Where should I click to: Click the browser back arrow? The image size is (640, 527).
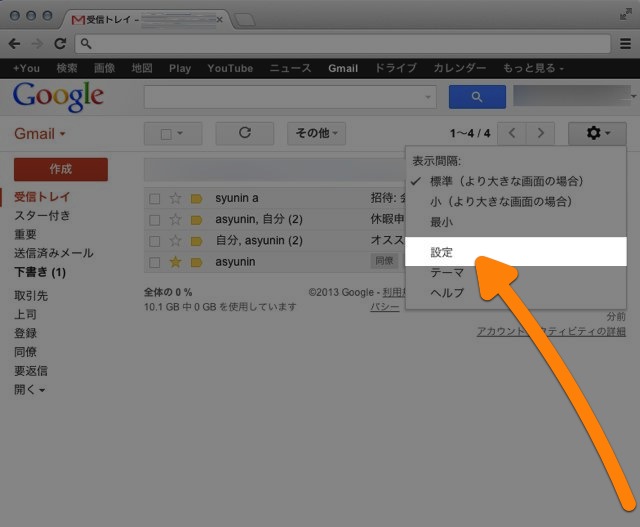click(x=14, y=43)
